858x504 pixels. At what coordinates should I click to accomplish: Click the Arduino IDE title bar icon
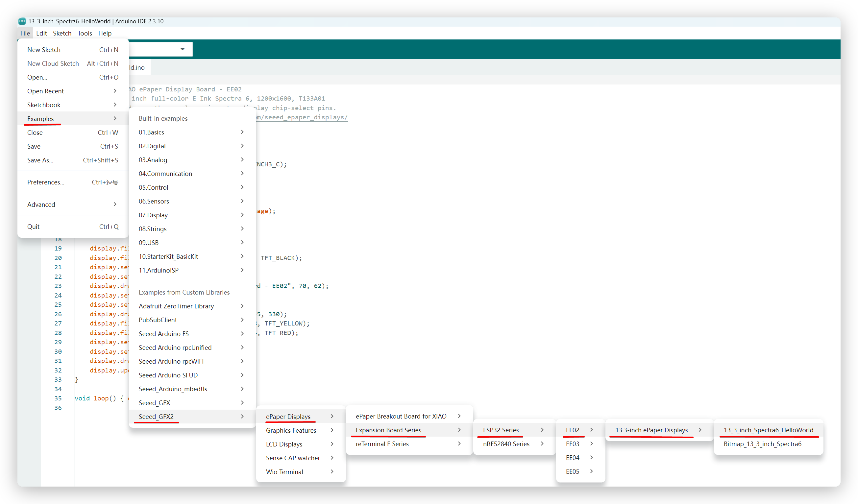tap(22, 21)
